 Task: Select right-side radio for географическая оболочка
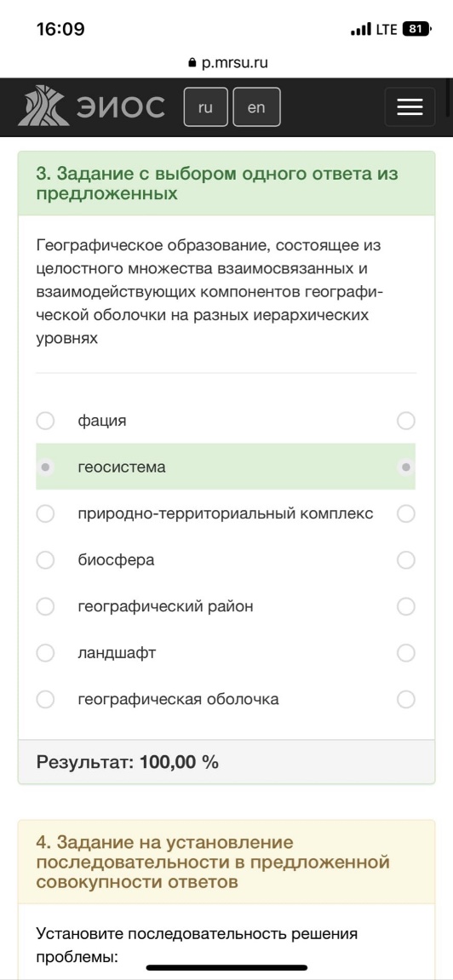coord(406,699)
